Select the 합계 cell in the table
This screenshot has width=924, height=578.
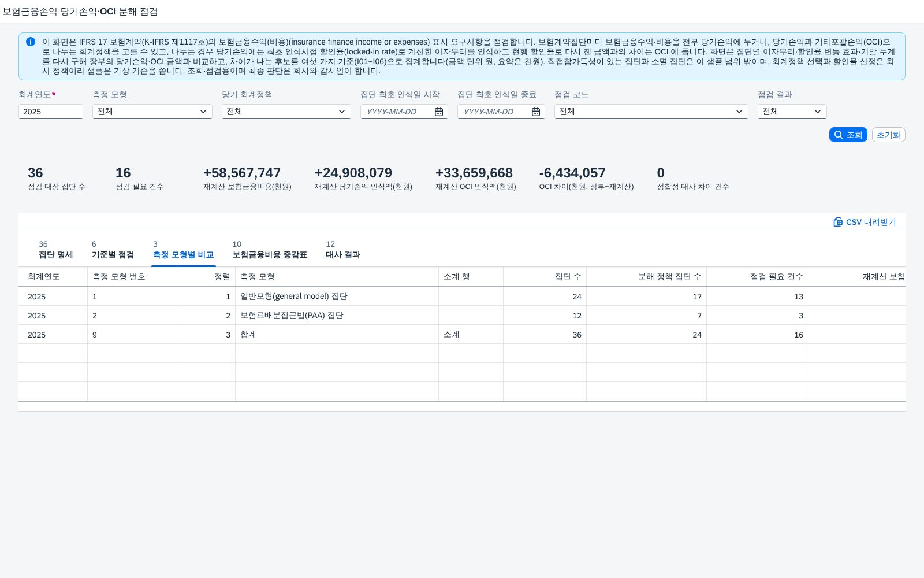(x=337, y=335)
